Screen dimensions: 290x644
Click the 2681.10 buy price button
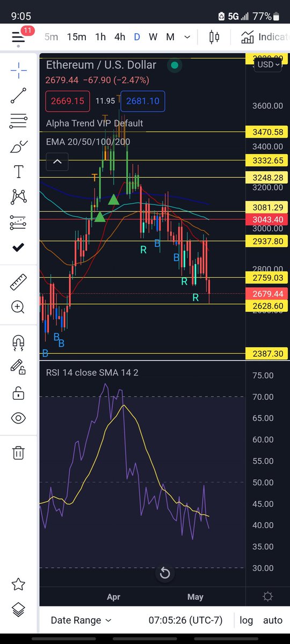[143, 101]
